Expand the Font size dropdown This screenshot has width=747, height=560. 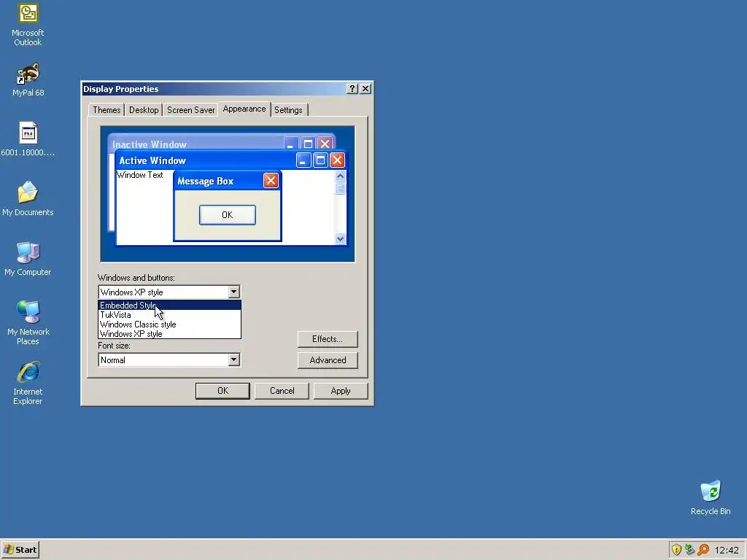tap(233, 360)
